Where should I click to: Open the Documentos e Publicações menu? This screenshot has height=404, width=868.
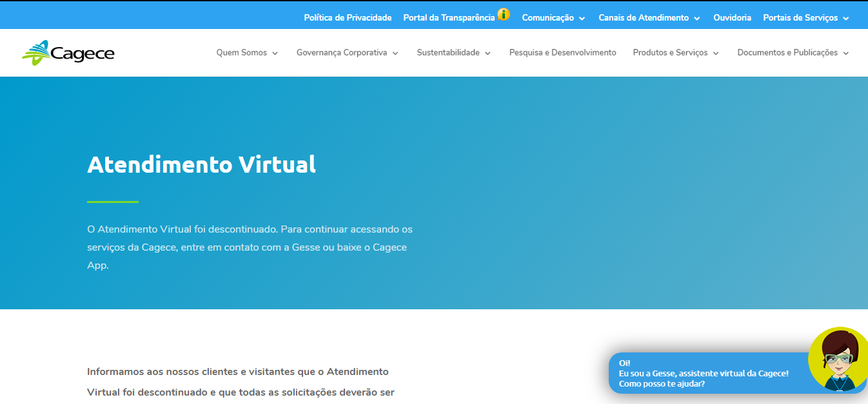coord(793,53)
